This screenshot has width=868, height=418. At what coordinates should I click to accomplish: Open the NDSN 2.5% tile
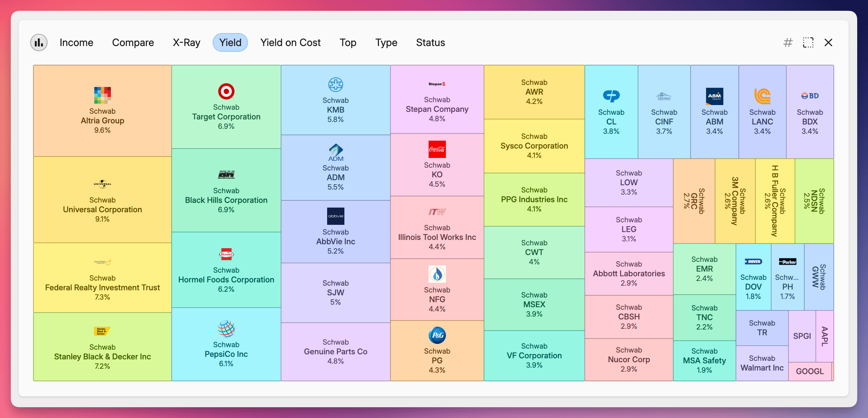pos(814,201)
